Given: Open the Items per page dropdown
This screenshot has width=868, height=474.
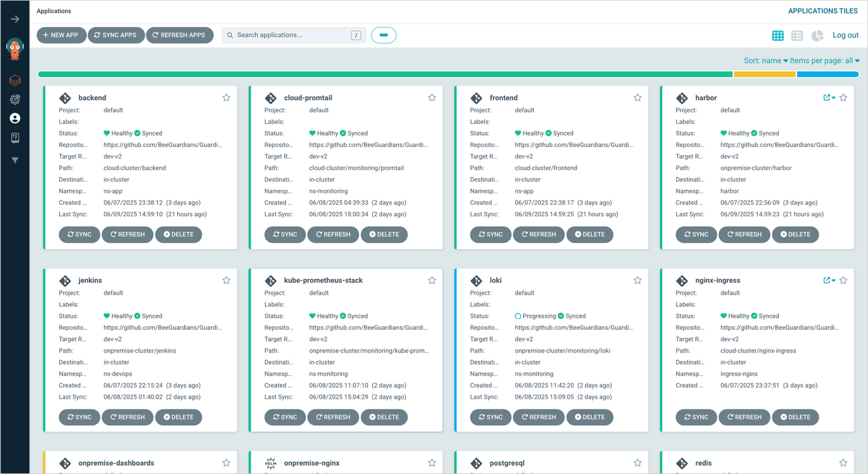Looking at the screenshot, I should click(x=824, y=60).
